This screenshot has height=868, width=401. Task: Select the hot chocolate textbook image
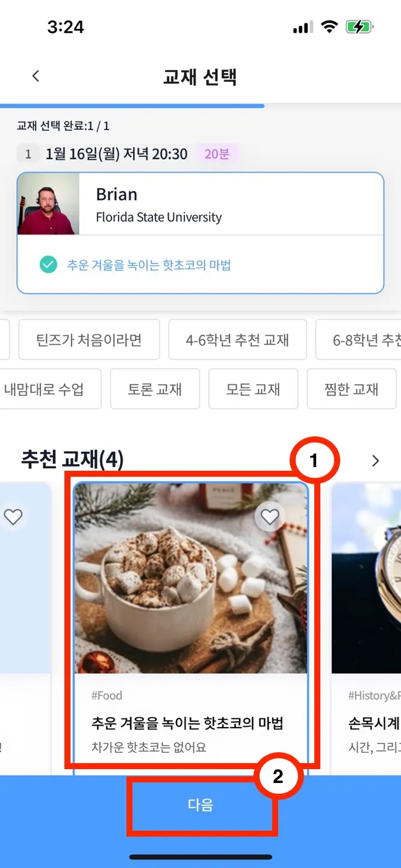(x=191, y=578)
